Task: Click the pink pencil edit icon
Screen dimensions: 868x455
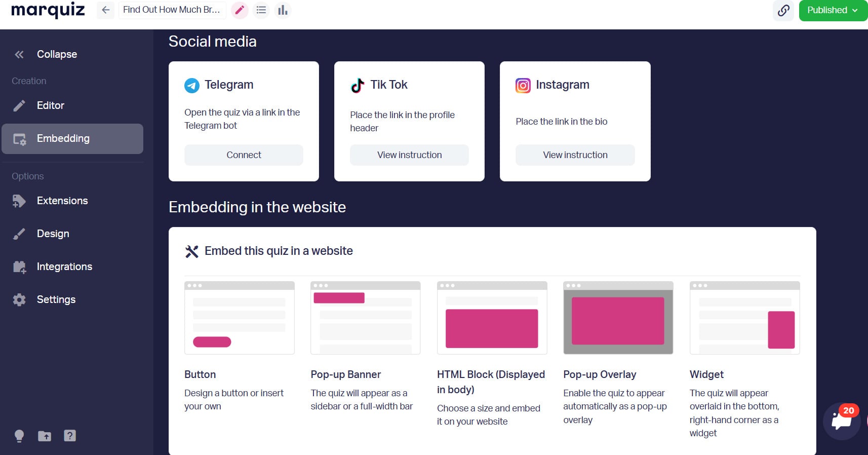Action: (x=240, y=10)
